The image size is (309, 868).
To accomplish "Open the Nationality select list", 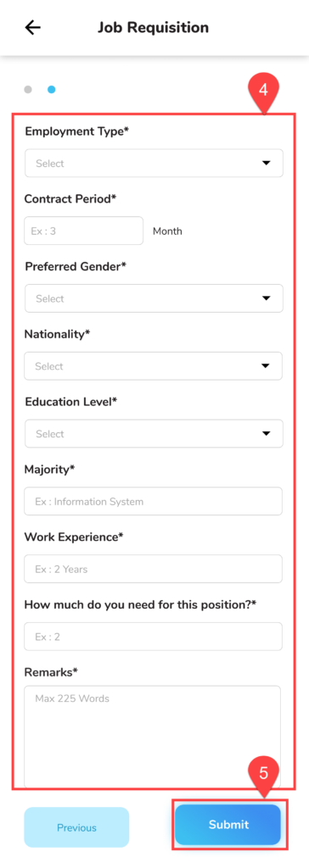I will point(153,366).
